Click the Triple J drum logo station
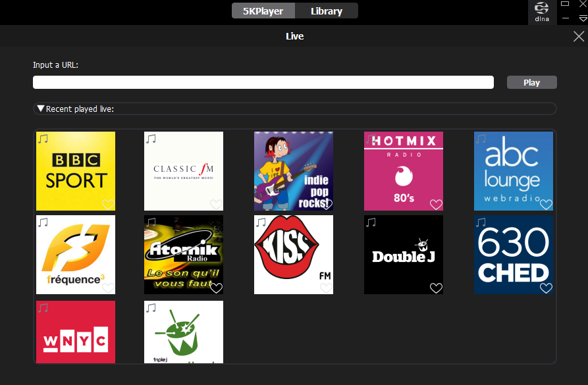 click(184, 332)
